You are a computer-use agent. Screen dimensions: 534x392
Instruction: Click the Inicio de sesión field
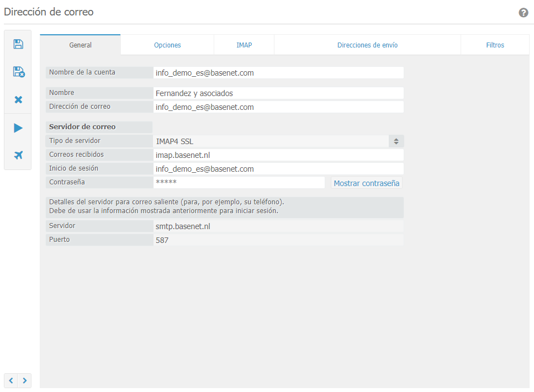click(x=279, y=169)
